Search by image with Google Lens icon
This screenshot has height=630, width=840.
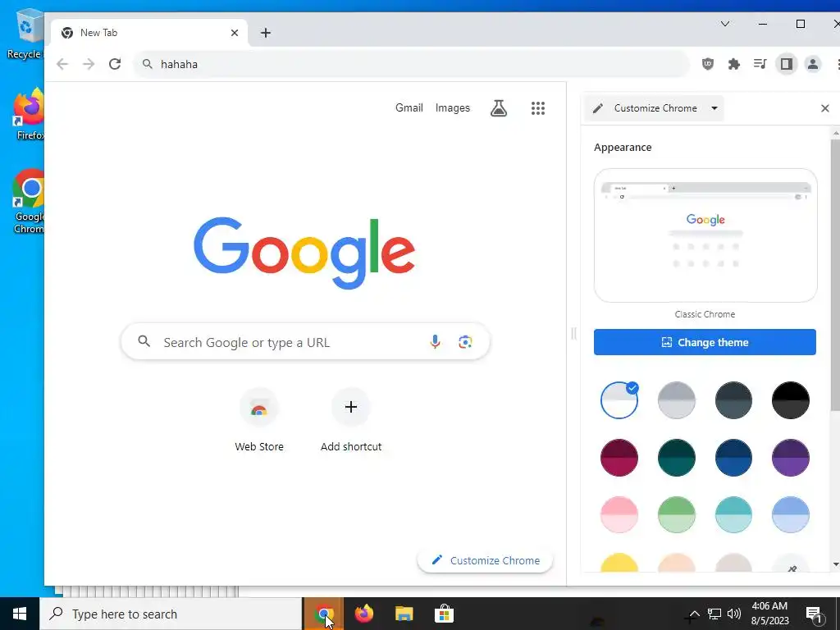click(466, 342)
